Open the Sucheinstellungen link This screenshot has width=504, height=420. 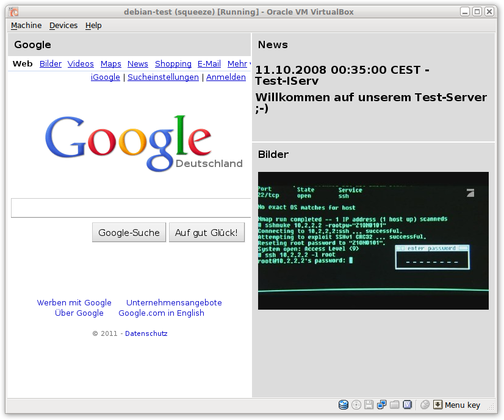coord(163,77)
